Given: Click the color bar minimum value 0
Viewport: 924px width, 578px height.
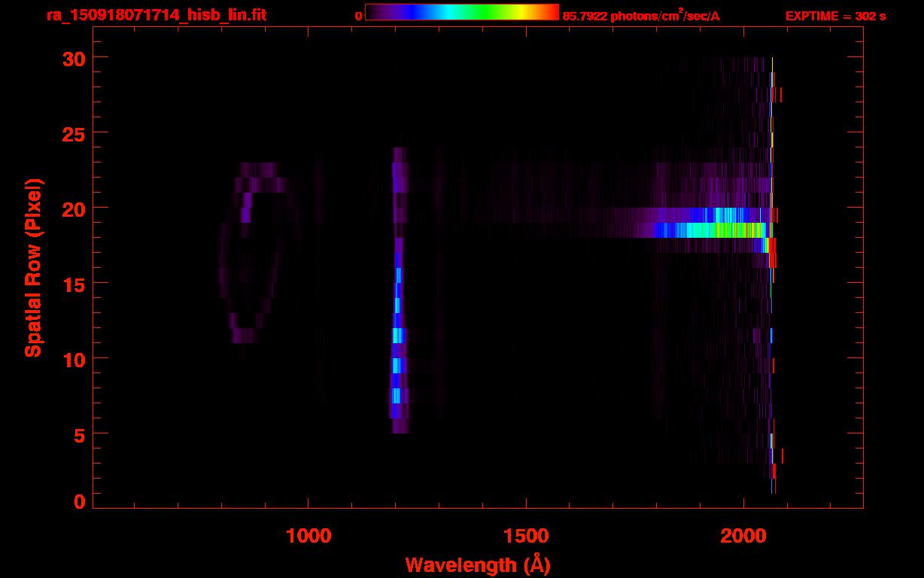Looking at the screenshot, I should (x=358, y=16).
